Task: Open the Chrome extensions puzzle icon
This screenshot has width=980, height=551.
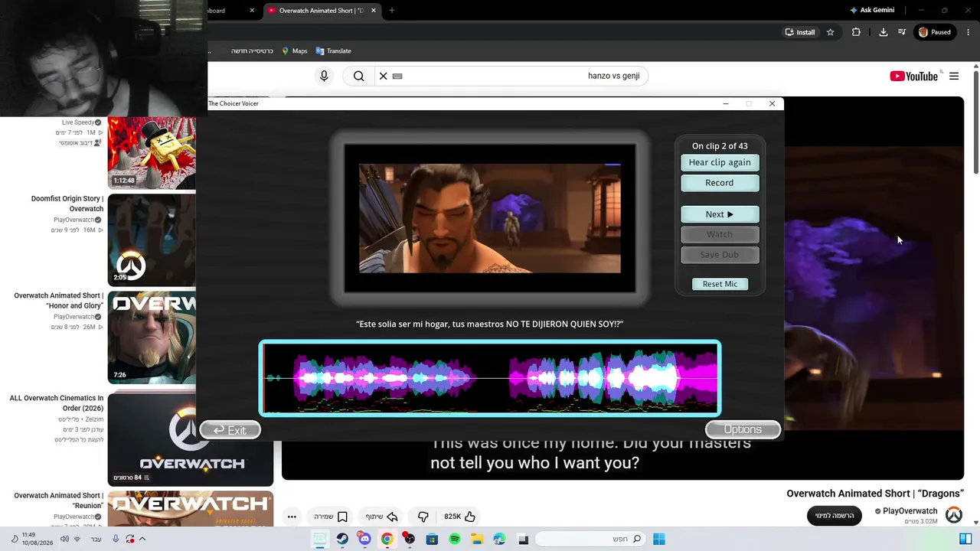Action: pyautogui.click(x=856, y=32)
